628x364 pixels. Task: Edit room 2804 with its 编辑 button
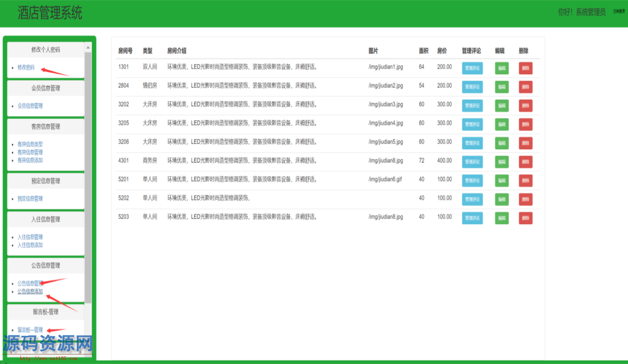pyautogui.click(x=501, y=87)
